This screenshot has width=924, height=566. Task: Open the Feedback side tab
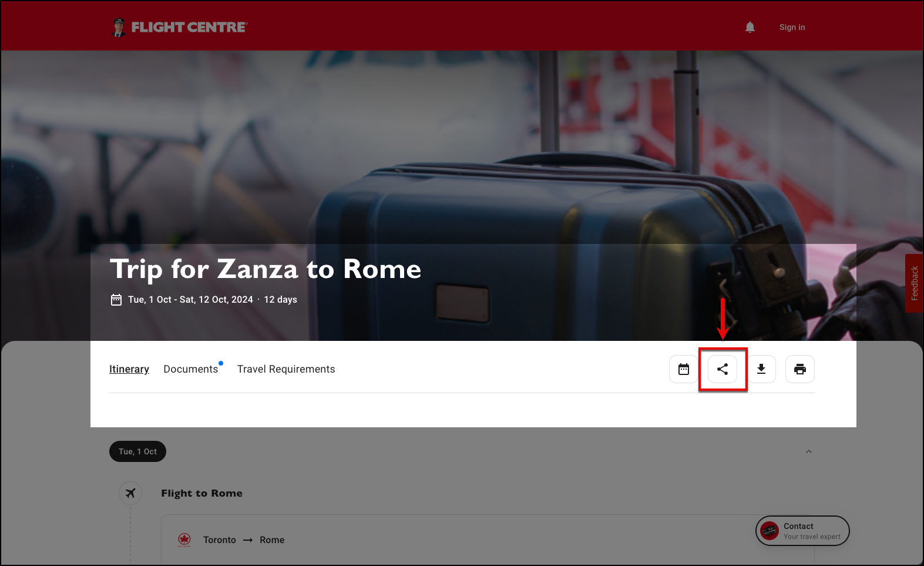pyautogui.click(x=915, y=283)
